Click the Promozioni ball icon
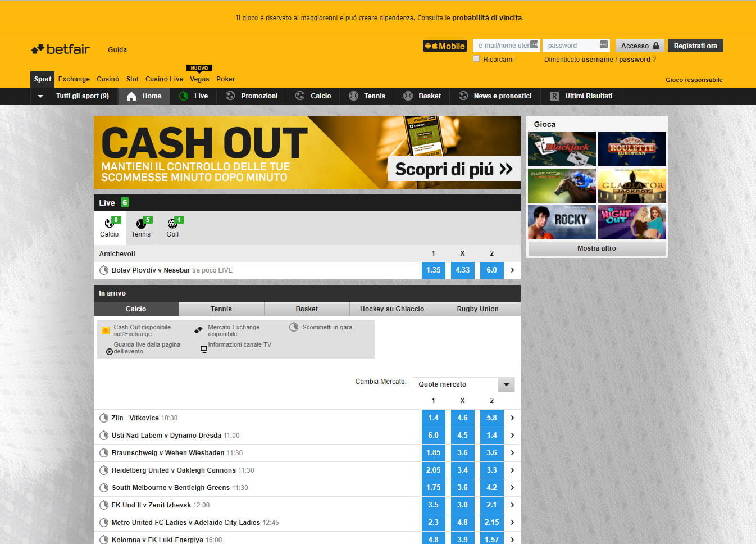The height and width of the screenshot is (544, 756). point(230,96)
